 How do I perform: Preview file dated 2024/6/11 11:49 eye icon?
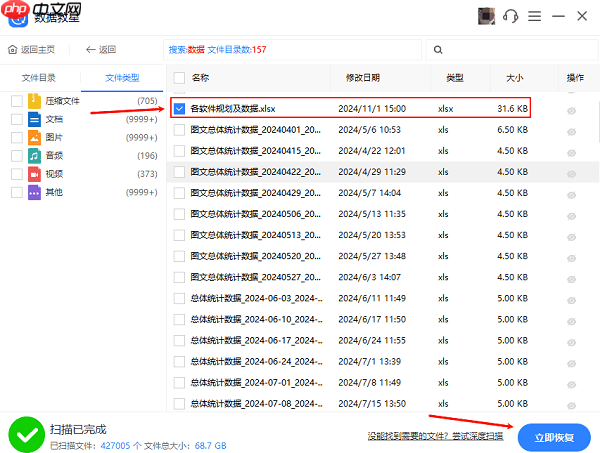[x=571, y=300]
